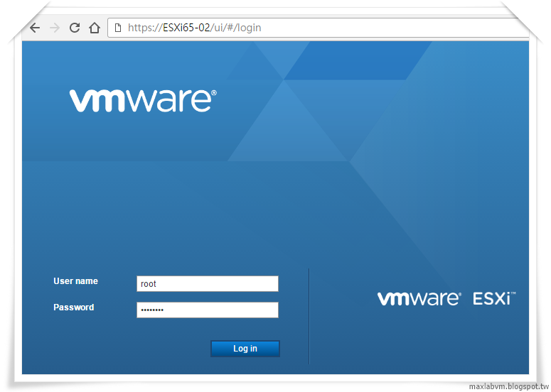The width and height of the screenshot is (551, 392).
Task: Focus the empty area of the address bar
Action: tap(394, 28)
